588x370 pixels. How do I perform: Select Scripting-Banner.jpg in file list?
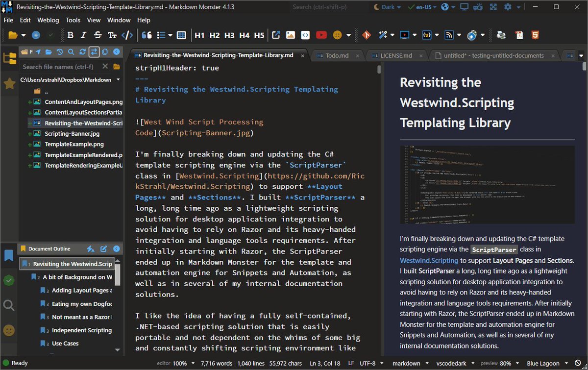point(72,133)
